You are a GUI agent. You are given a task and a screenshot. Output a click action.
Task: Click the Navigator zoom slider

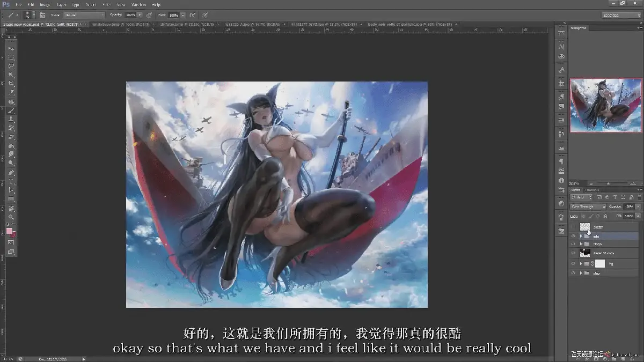click(610, 183)
